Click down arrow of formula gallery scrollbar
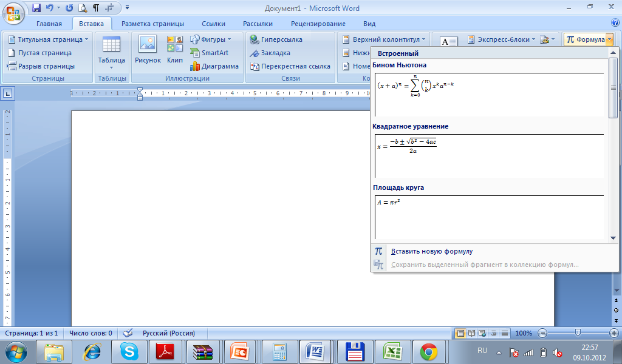This screenshot has width=622, height=364. [613, 238]
